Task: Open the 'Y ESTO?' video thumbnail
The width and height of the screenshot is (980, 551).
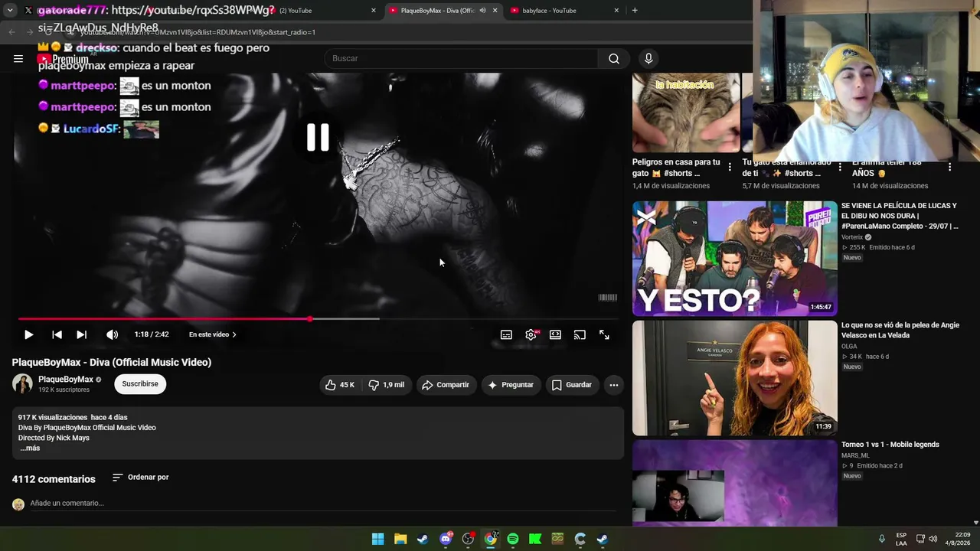Action: point(735,259)
